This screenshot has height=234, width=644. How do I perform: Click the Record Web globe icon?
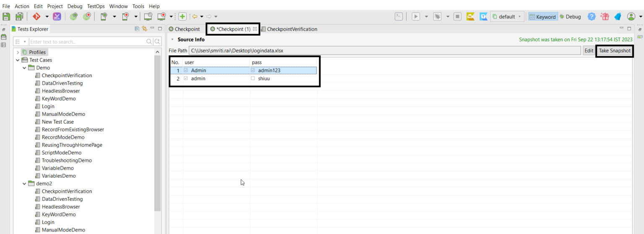point(86,17)
